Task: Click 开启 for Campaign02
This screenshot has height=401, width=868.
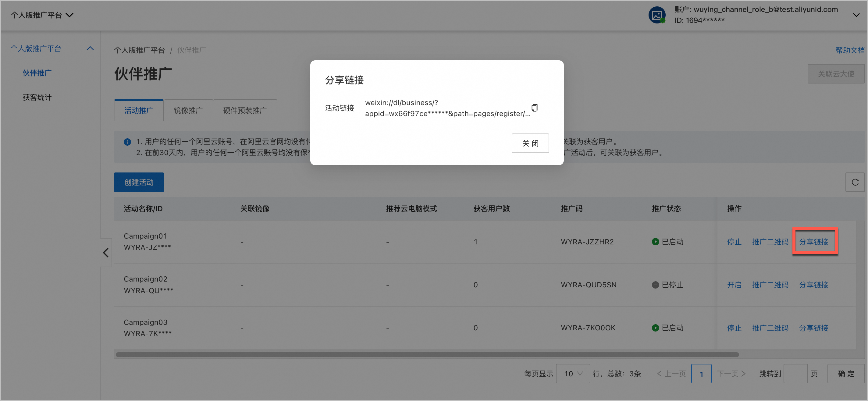Action: coord(735,285)
